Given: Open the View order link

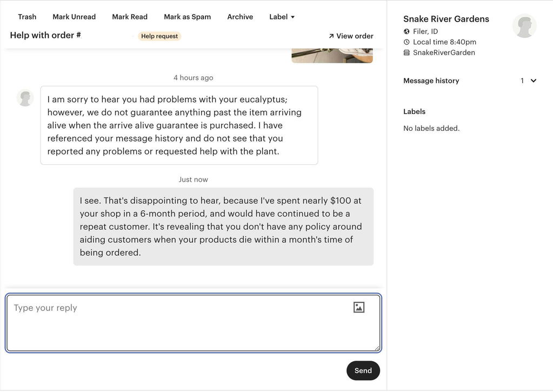Looking at the screenshot, I should (351, 36).
